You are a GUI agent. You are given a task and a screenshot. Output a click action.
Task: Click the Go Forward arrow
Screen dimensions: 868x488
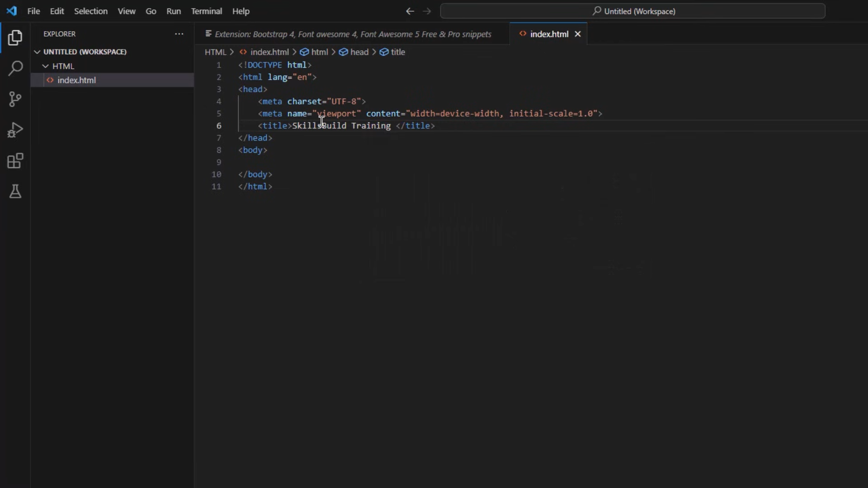427,11
